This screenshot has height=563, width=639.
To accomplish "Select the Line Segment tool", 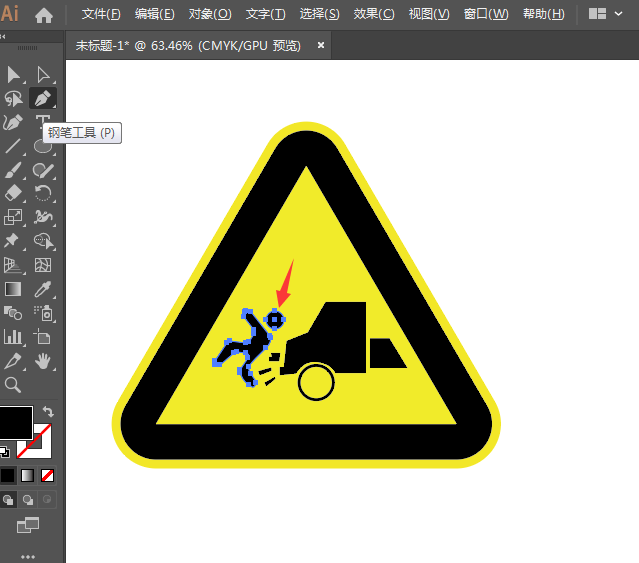I will 13,146.
